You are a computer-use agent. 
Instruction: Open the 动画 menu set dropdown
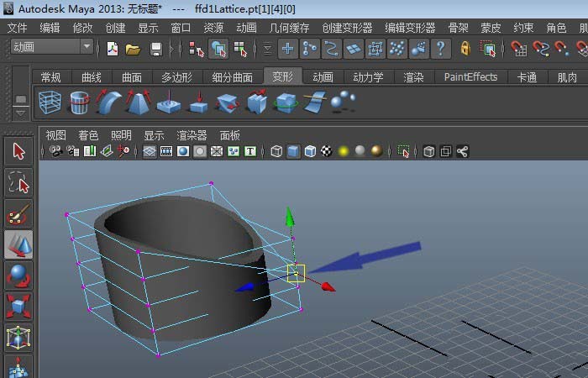[x=52, y=47]
